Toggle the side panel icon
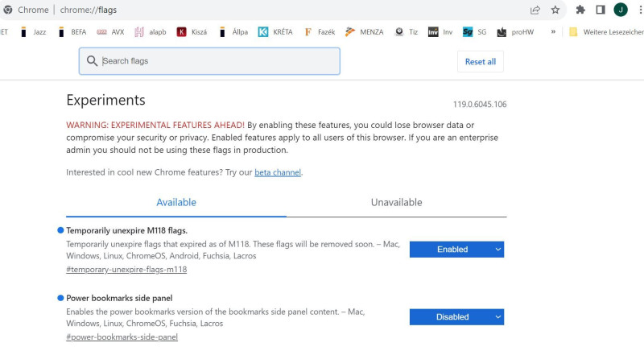 pyautogui.click(x=601, y=10)
